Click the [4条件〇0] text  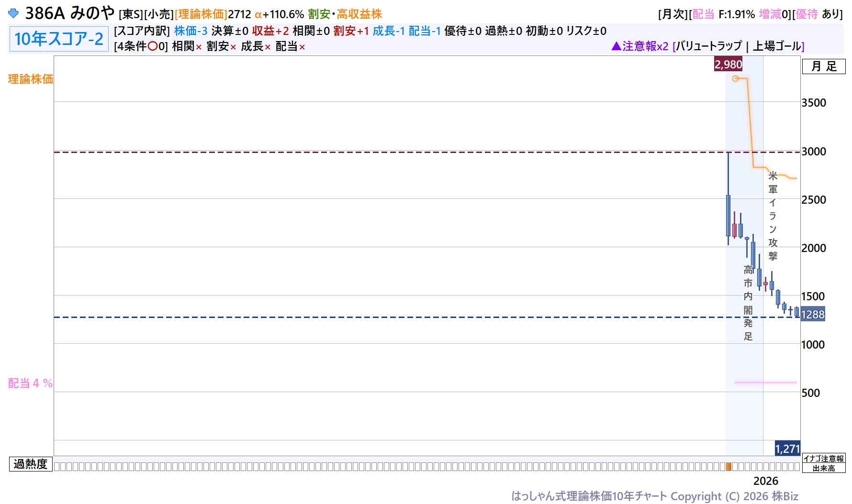coord(141,46)
